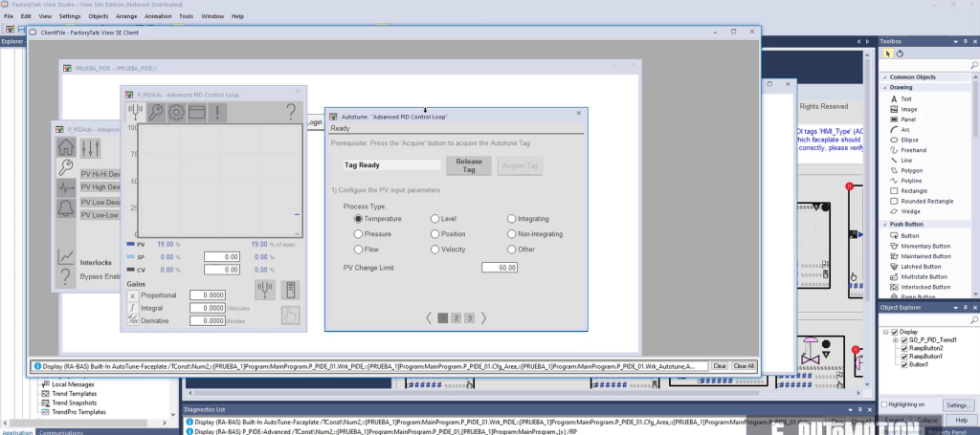Click the gear engineering settings icon
This screenshot has width=980, height=435.
point(175,113)
